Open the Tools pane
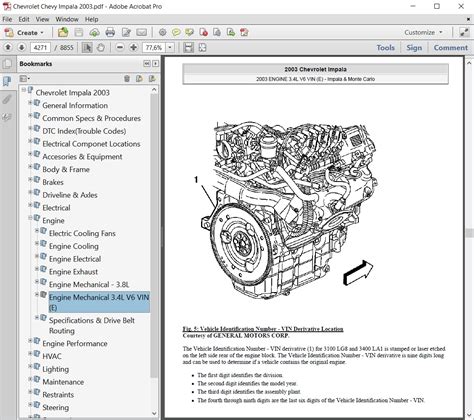Screen dimensions: 474x420 pos(385,48)
